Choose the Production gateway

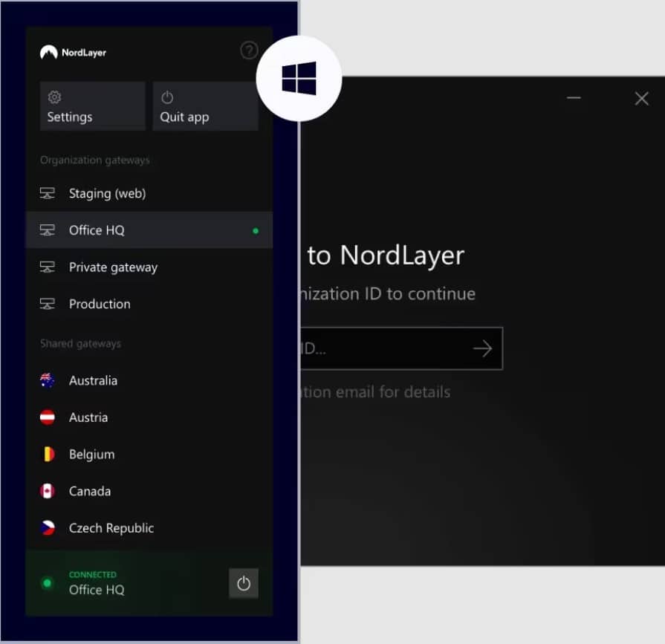click(x=149, y=304)
